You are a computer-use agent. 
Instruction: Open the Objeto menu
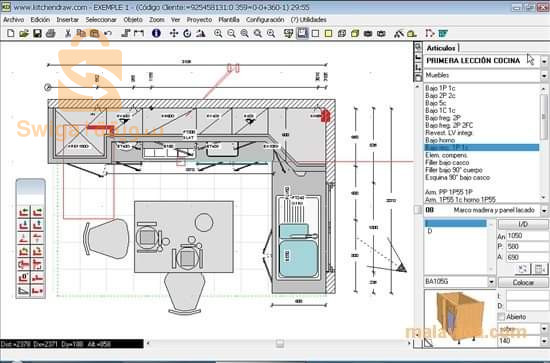[x=133, y=20]
